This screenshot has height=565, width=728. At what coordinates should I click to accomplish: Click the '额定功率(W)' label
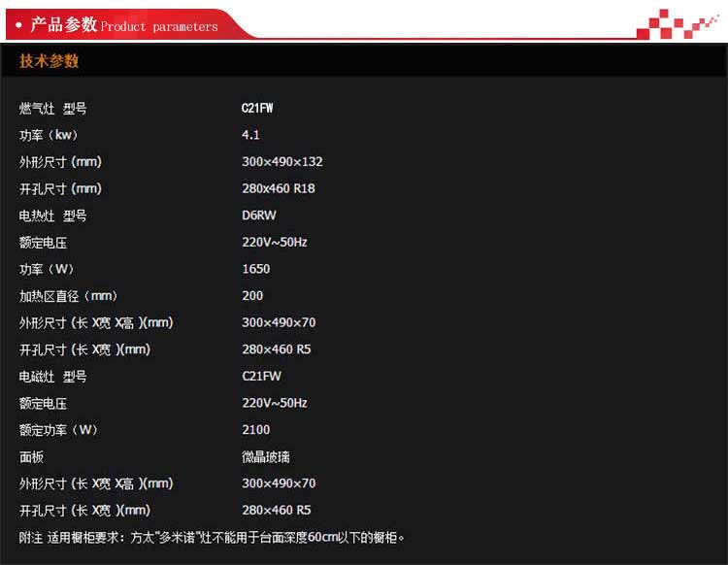pos(58,430)
